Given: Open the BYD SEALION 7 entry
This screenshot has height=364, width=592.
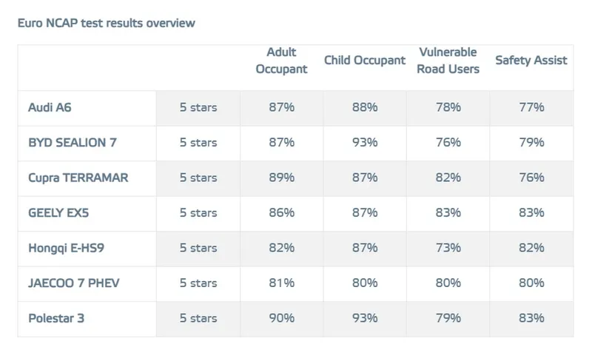Looking at the screenshot, I should (x=72, y=143).
